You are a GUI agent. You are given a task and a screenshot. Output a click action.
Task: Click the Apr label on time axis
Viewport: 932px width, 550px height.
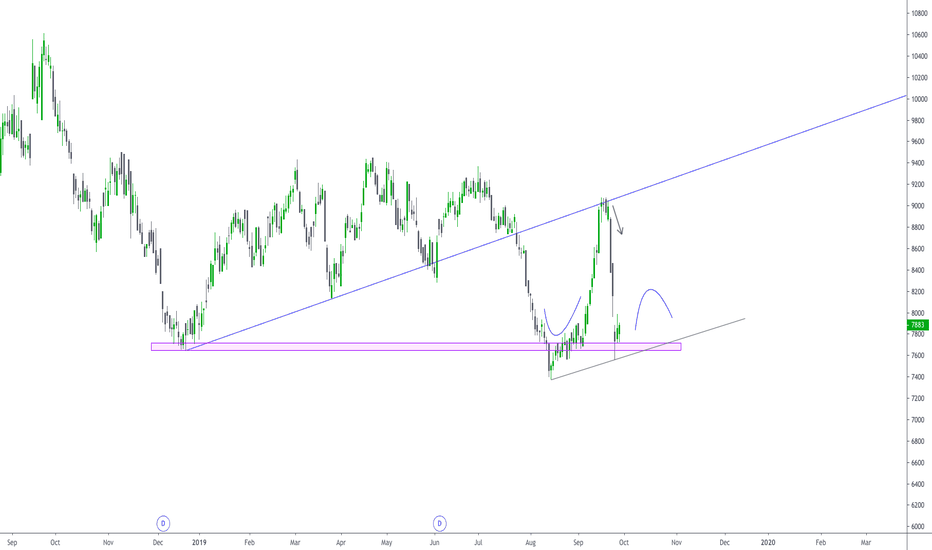click(x=341, y=542)
